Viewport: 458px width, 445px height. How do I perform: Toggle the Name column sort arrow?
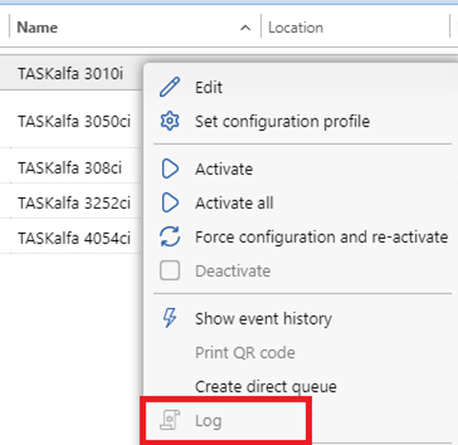coord(245,28)
